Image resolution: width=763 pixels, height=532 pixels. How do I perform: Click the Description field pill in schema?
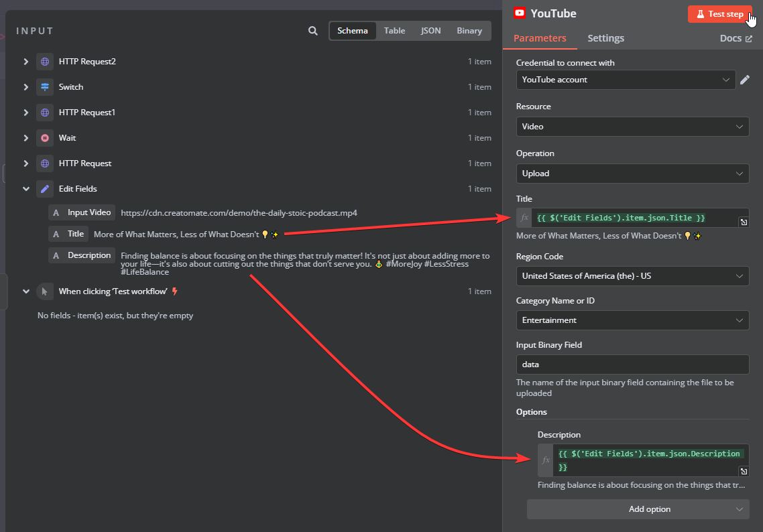coord(82,255)
